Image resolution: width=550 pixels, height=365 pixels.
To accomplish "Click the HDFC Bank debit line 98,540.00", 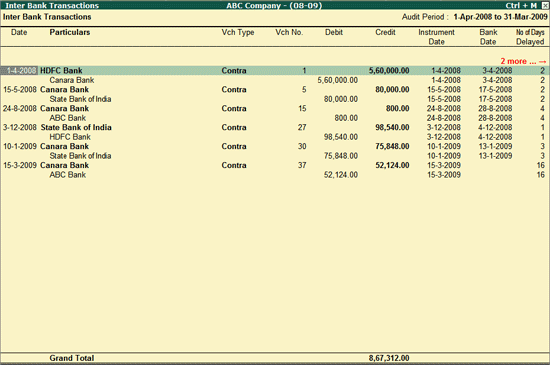I will [x=275, y=137].
